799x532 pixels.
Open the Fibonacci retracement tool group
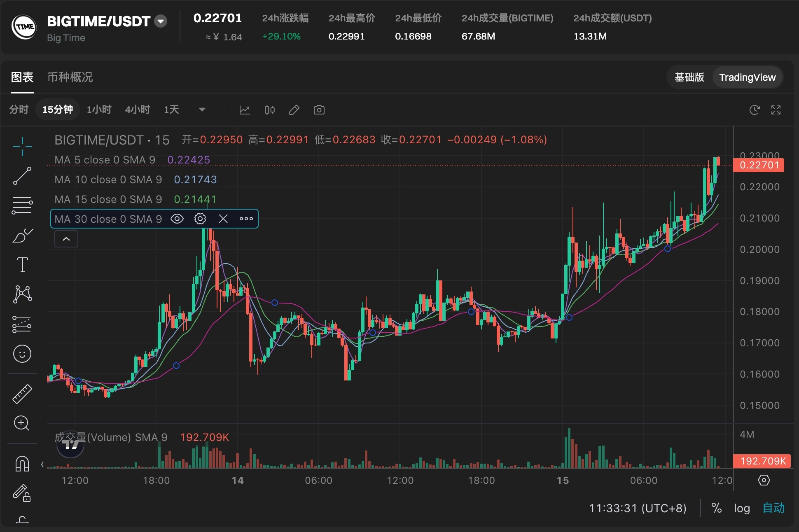pyautogui.click(x=22, y=205)
